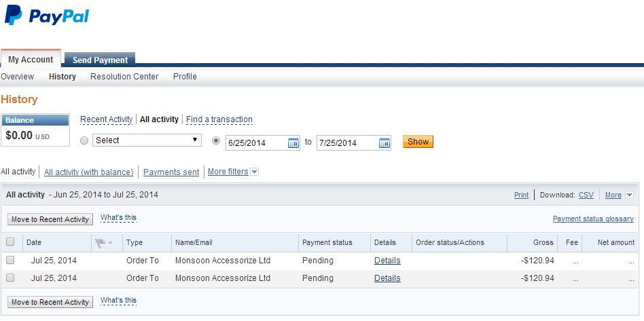This screenshot has width=644, height=321.
Task: Go to Resolution Center
Action: [124, 77]
